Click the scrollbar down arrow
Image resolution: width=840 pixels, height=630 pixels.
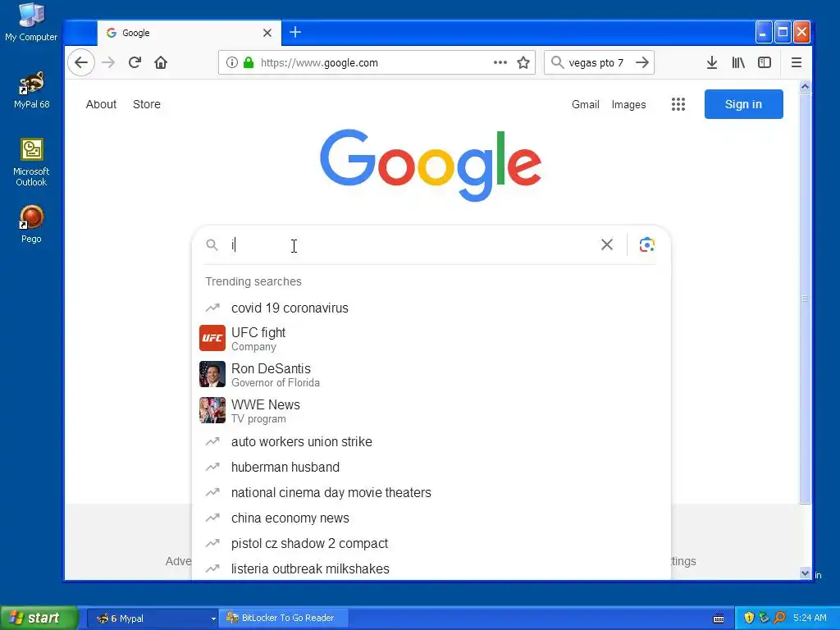coord(806,573)
